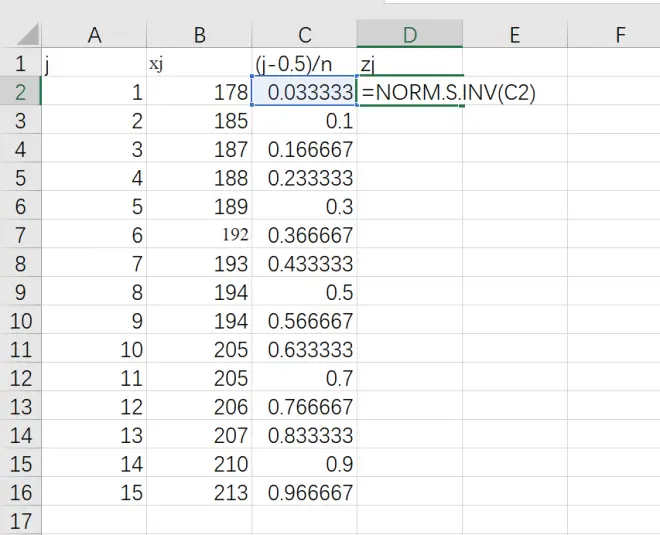
Task: Select cell containing 0.5
Action: point(305,291)
